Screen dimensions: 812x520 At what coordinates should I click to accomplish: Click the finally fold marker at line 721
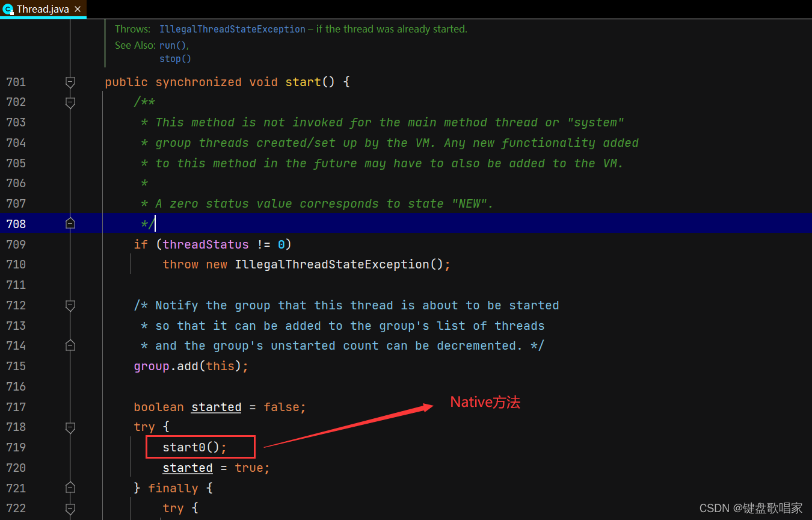click(x=70, y=488)
